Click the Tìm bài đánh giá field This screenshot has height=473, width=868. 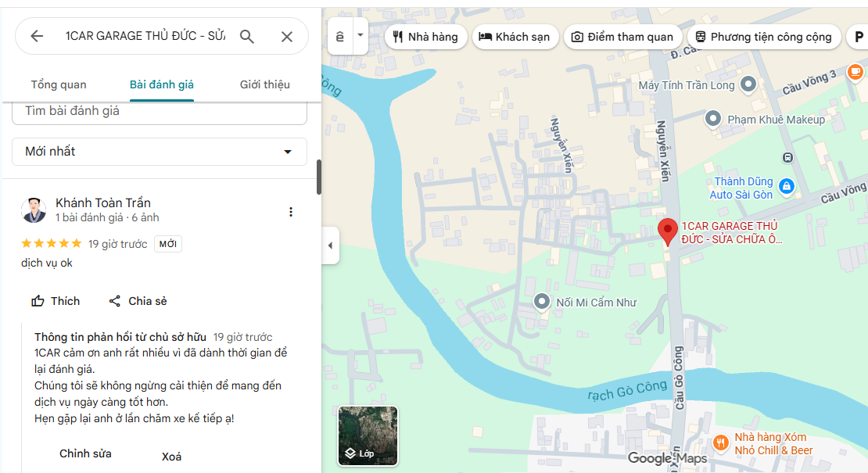coord(160,113)
